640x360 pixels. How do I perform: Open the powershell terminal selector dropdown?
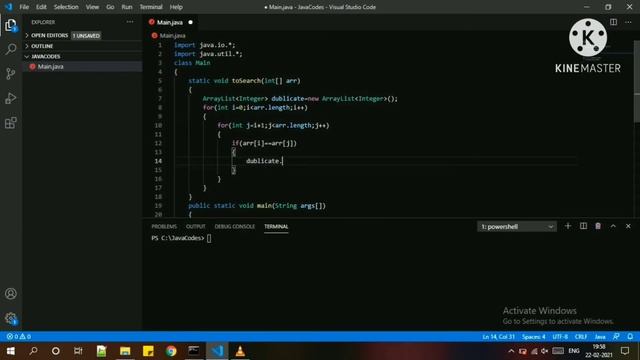pyautogui.click(x=516, y=227)
